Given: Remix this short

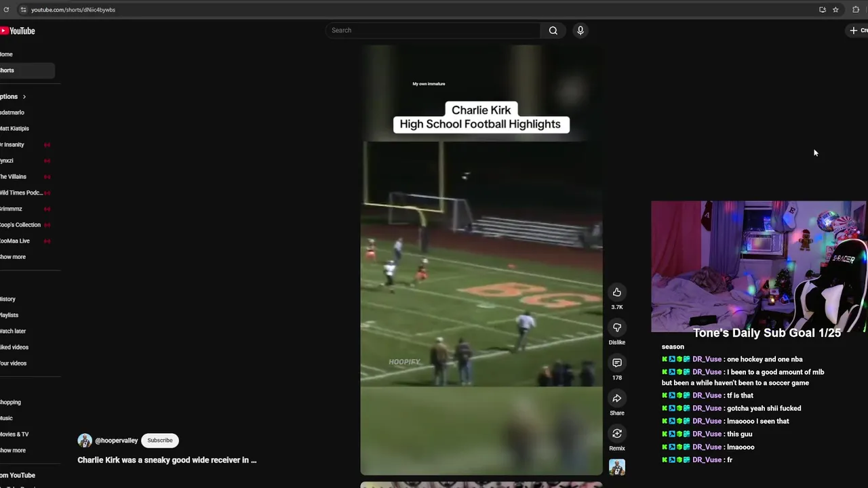Looking at the screenshot, I should pyautogui.click(x=617, y=433).
